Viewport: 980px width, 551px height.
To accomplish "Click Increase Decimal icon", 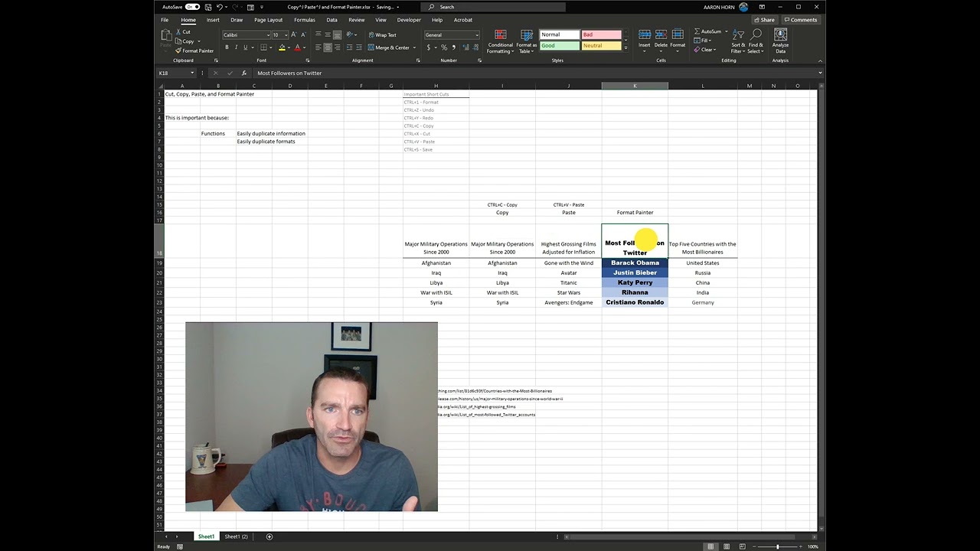I will tap(465, 47).
